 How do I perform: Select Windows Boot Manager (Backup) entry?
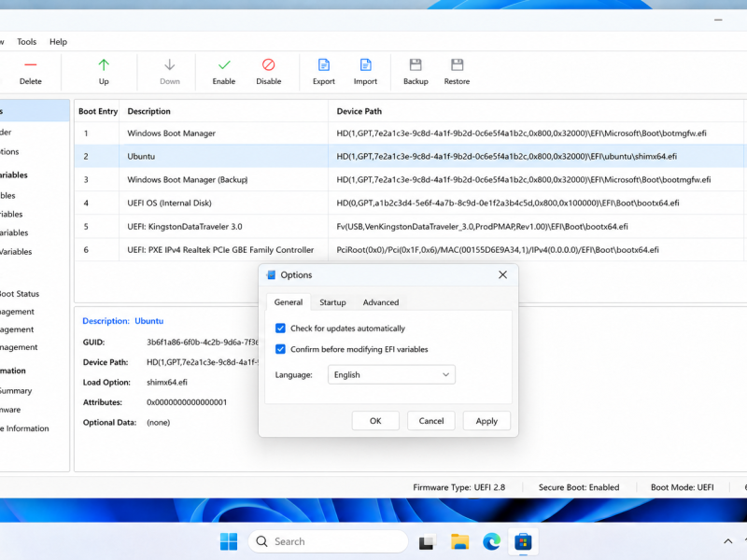pos(410,179)
